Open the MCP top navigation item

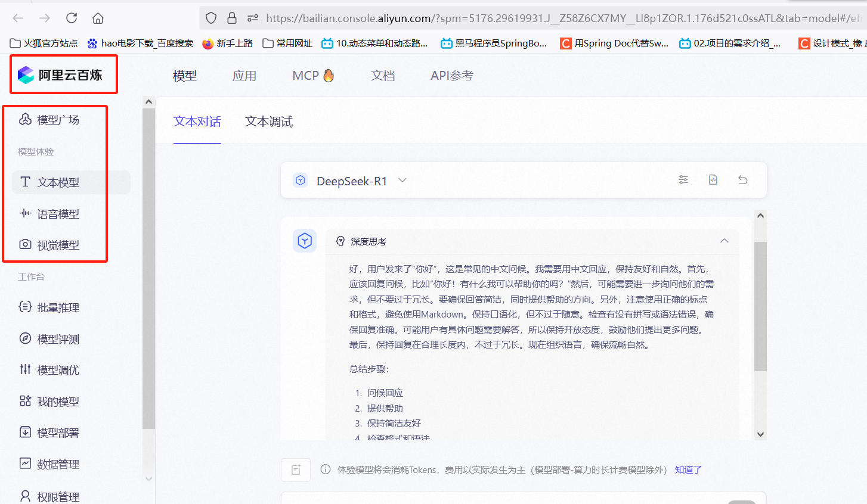tap(313, 76)
